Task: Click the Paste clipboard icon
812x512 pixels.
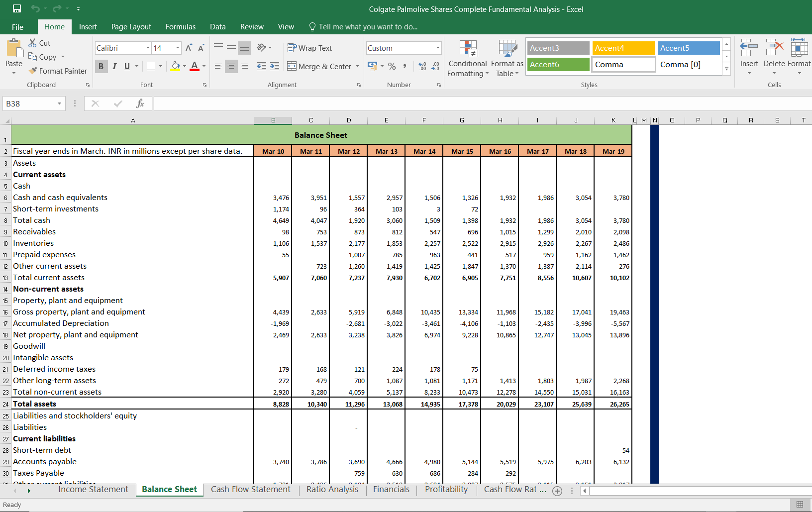Action: [x=14, y=48]
